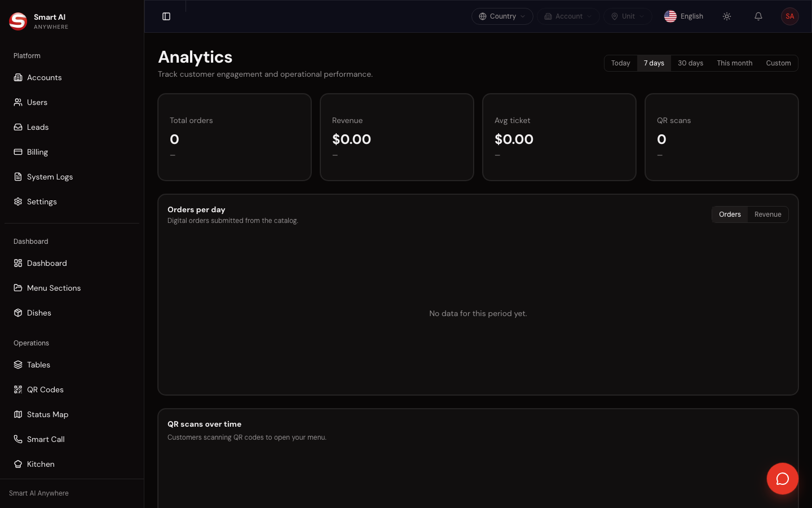
Task: Navigate to Status Map
Action: [72, 414]
